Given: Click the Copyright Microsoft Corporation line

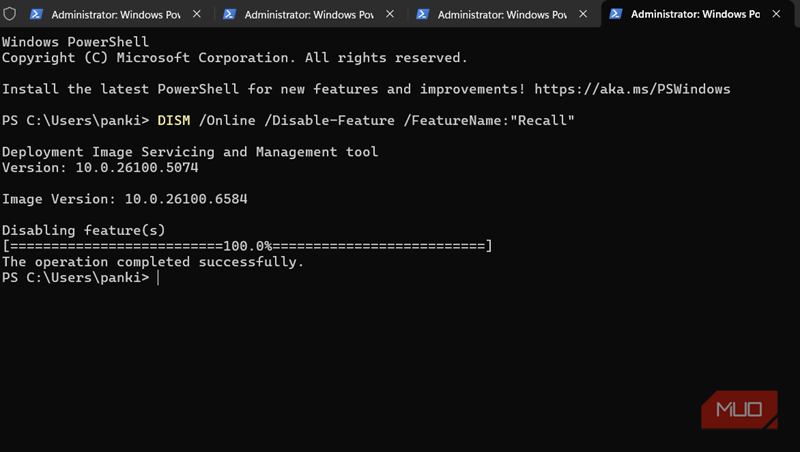Looking at the screenshot, I should pyautogui.click(x=235, y=58).
